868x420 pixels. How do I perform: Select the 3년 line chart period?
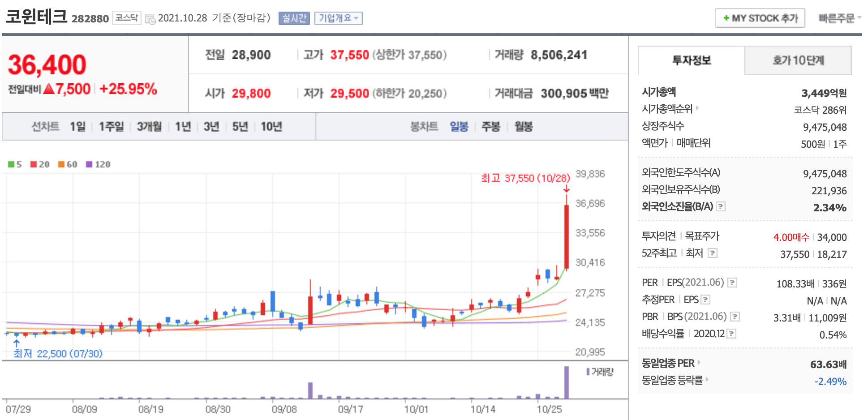pyautogui.click(x=211, y=127)
